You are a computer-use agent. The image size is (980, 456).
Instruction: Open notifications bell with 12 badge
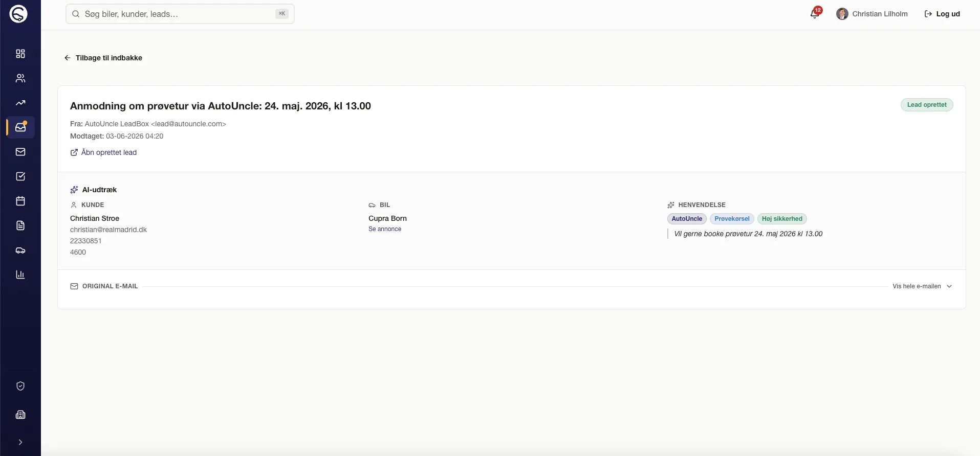tap(815, 13)
